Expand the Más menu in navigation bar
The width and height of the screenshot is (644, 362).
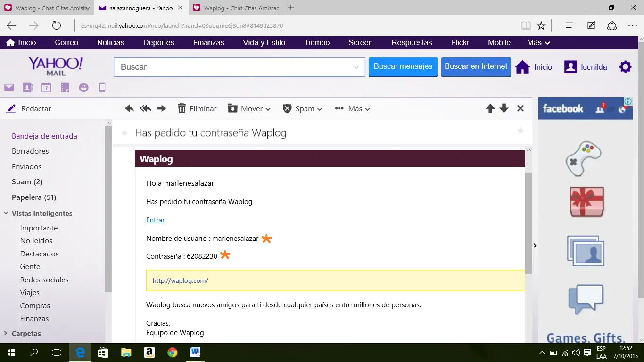(538, 42)
